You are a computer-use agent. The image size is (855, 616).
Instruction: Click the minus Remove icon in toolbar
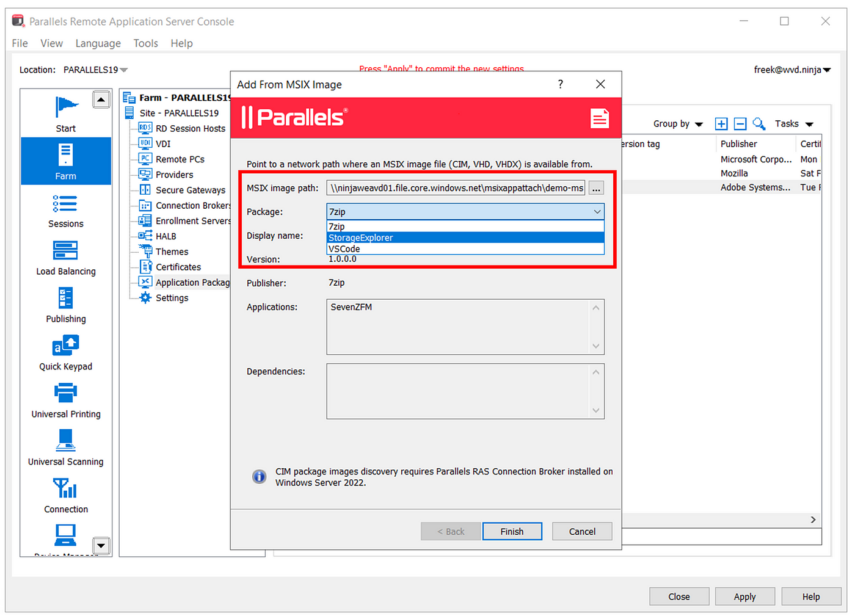pos(740,124)
